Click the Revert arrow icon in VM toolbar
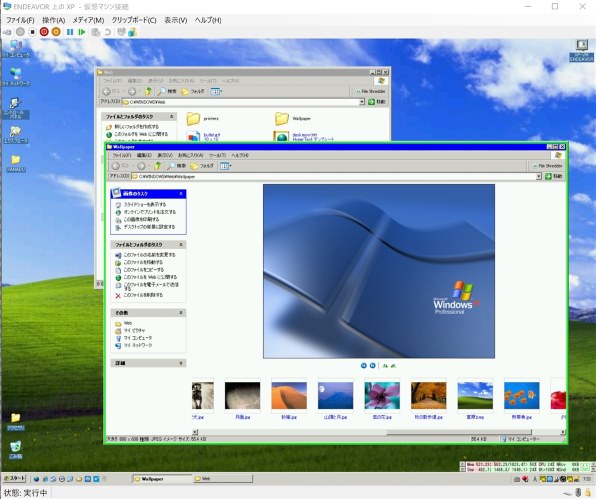The width and height of the screenshot is (596, 499). coord(108,32)
